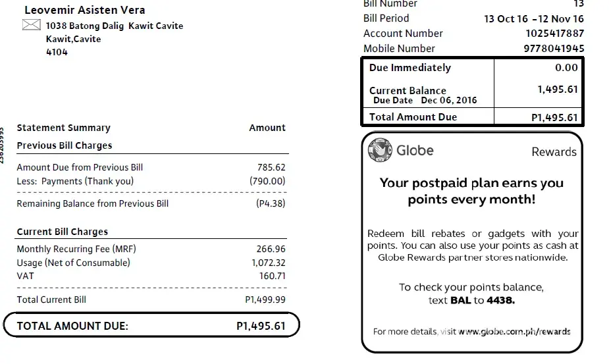Select the Total Current Bill amount P1,499.99
Screen dimensions: 609x364
coord(261,299)
